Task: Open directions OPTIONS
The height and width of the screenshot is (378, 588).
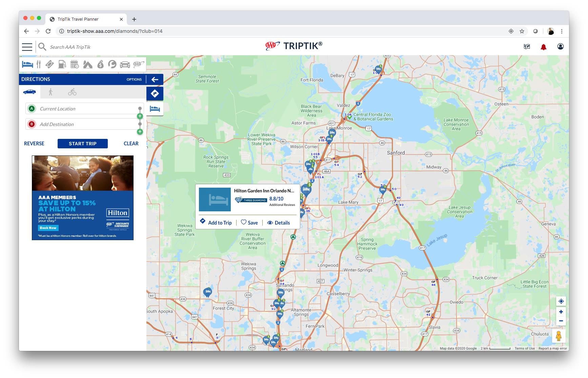Action: coord(134,79)
